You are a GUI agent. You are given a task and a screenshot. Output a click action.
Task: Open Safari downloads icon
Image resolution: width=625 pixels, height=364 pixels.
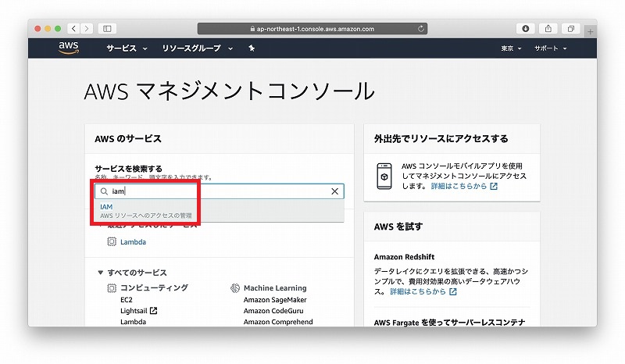[525, 28]
